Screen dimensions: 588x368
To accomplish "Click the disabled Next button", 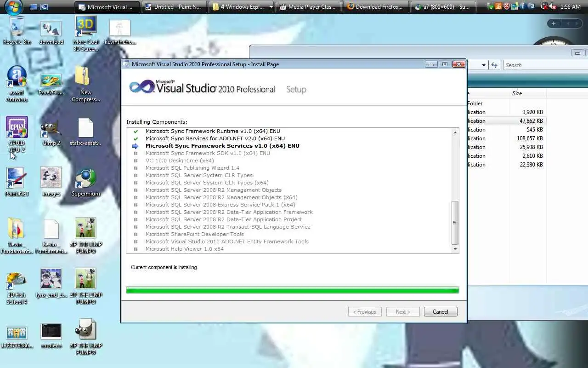I will tap(403, 312).
